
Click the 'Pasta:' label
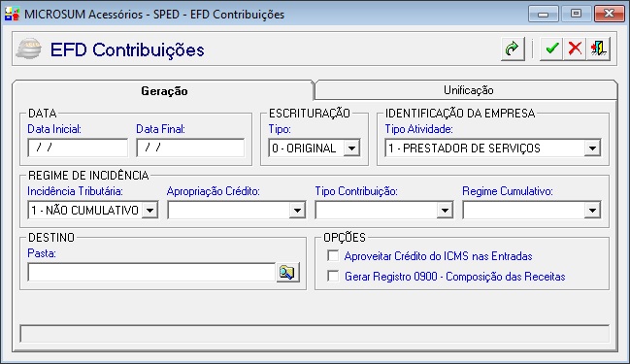click(42, 253)
